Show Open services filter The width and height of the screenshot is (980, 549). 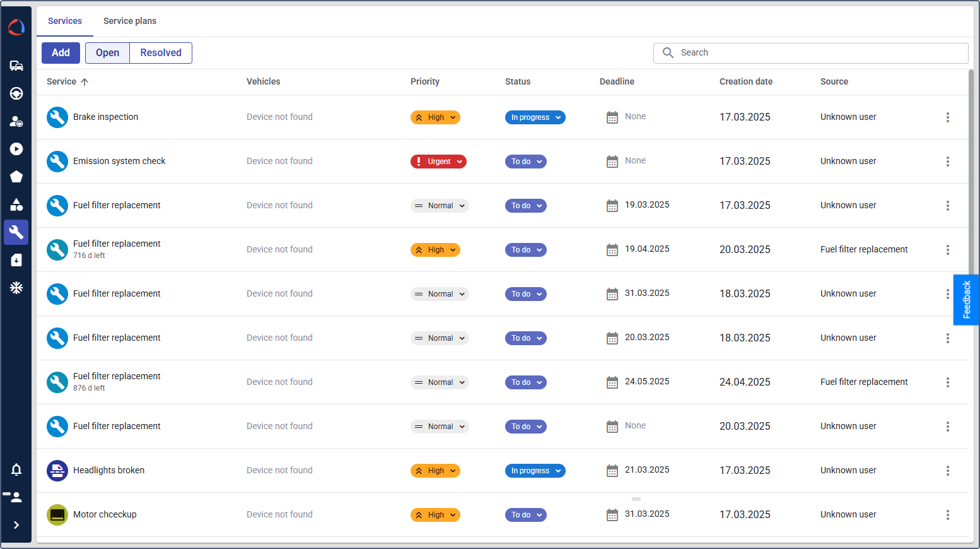(107, 53)
